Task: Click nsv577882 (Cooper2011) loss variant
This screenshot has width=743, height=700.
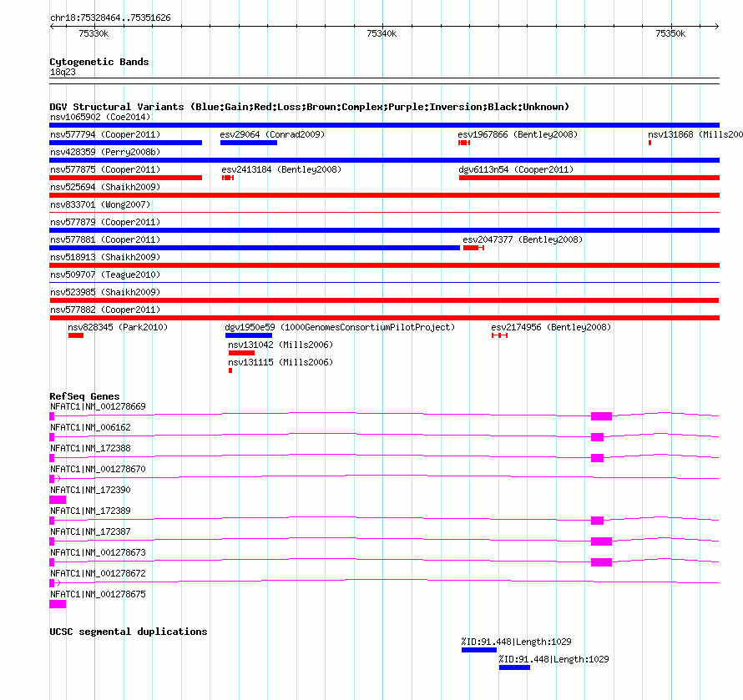Action: 384,318
